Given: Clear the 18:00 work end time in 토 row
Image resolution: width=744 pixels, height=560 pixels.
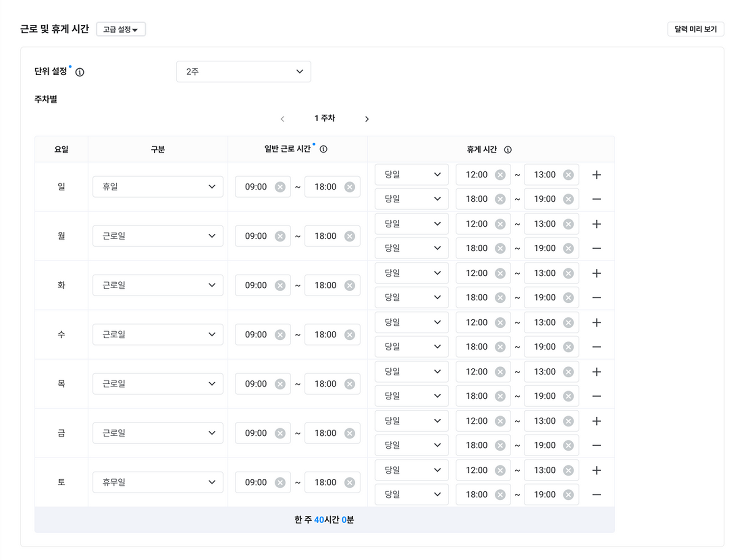Looking at the screenshot, I should (349, 482).
